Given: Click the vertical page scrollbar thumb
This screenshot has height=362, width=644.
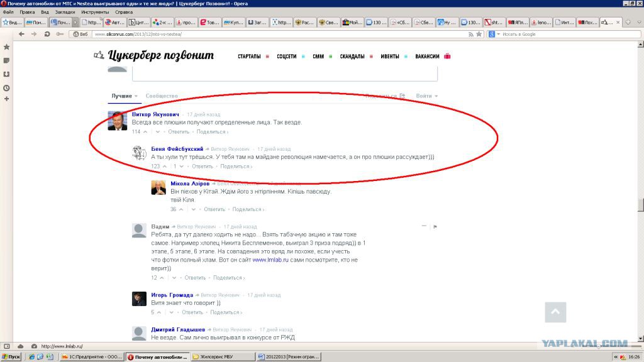Looking at the screenshot, I should [640, 205].
